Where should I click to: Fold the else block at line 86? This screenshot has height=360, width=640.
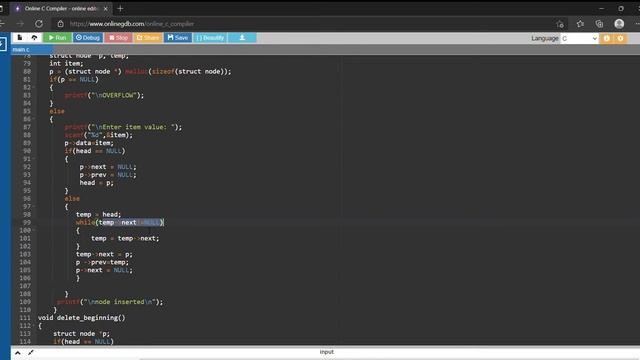[34, 119]
